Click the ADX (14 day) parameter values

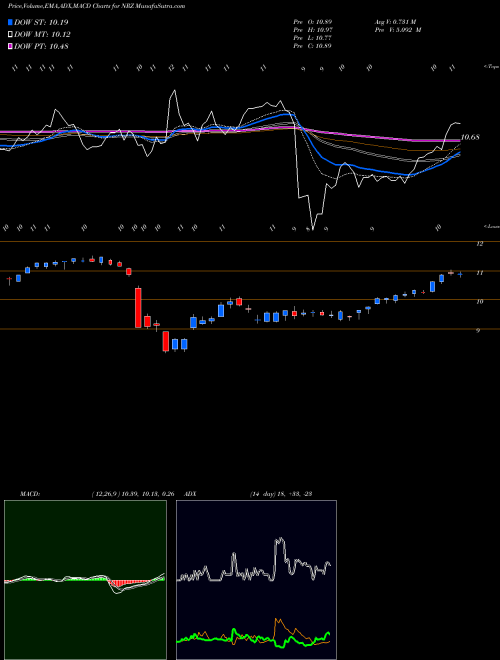click(281, 494)
